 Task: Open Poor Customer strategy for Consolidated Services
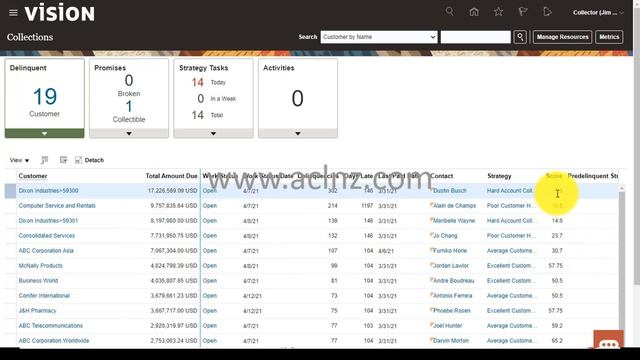point(511,236)
